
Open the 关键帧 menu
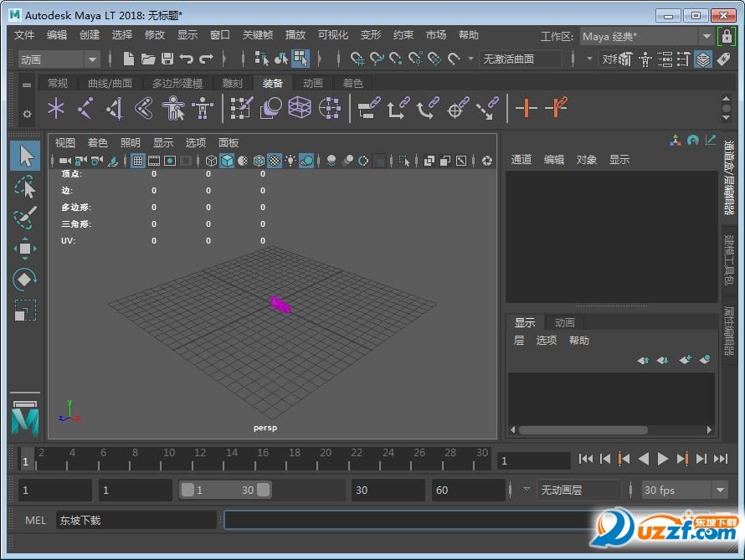258,35
